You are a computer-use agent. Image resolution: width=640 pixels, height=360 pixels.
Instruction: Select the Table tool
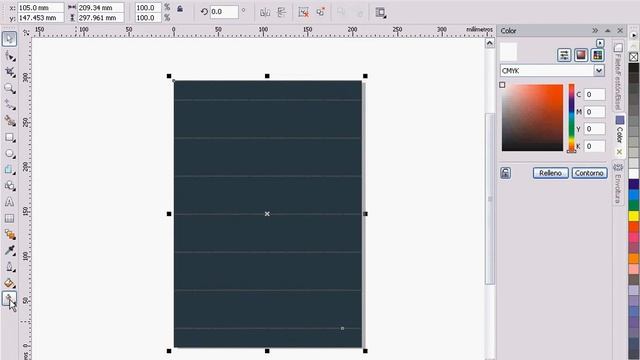pos(9,218)
